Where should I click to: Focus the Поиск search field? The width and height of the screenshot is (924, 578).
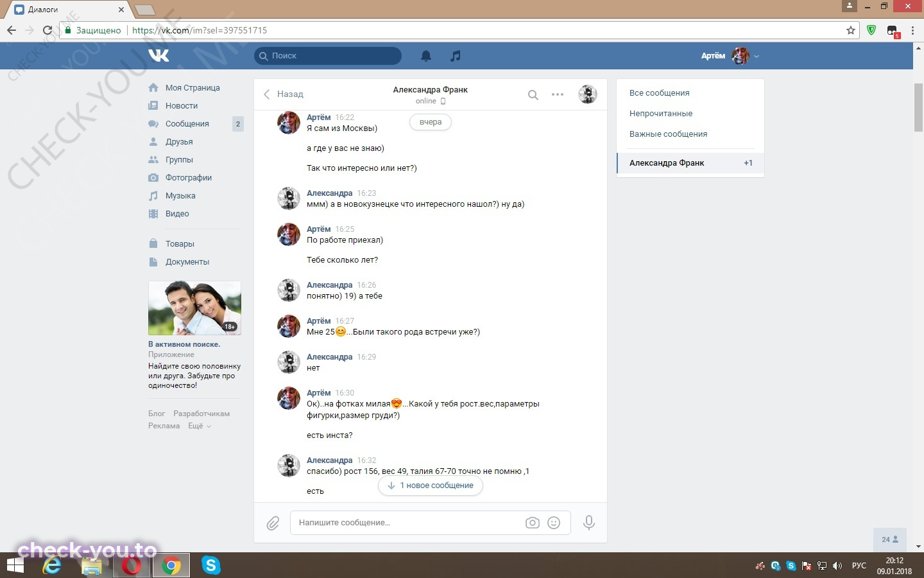[328, 56]
